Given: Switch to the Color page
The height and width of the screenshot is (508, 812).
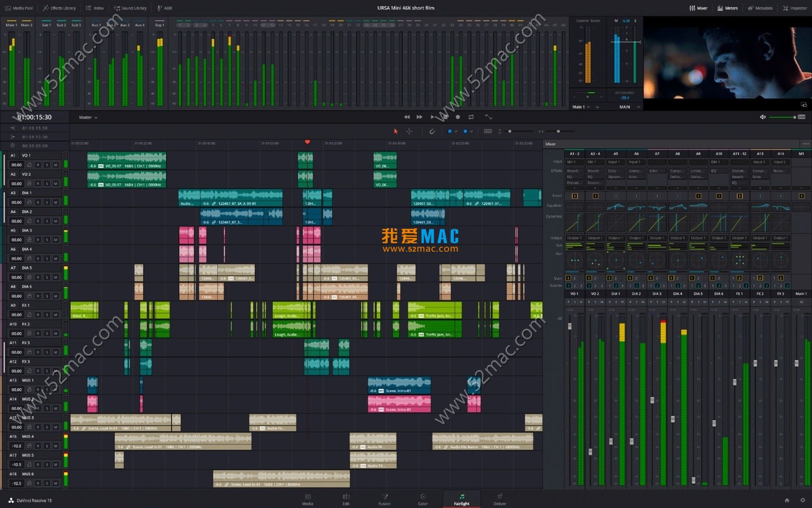Looking at the screenshot, I should [423, 499].
